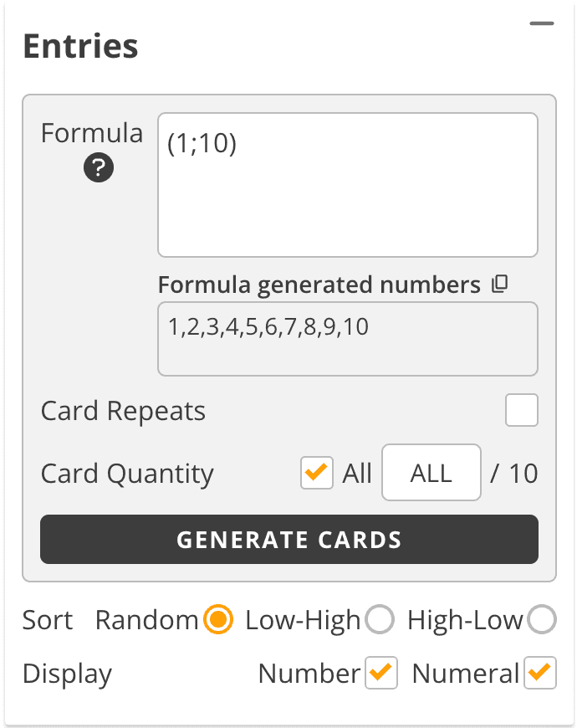Click the Display label row

(x=67, y=673)
